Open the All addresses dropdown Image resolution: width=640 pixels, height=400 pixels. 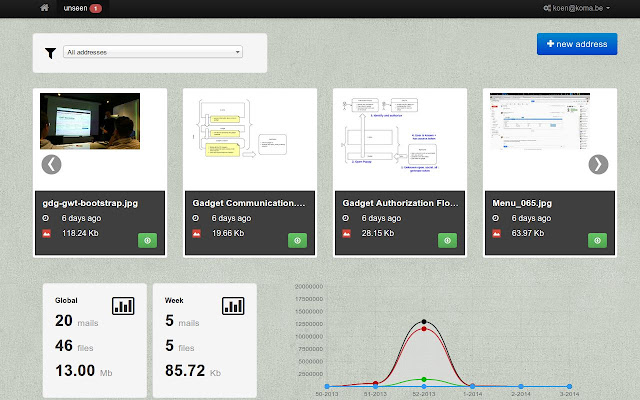pyautogui.click(x=152, y=52)
